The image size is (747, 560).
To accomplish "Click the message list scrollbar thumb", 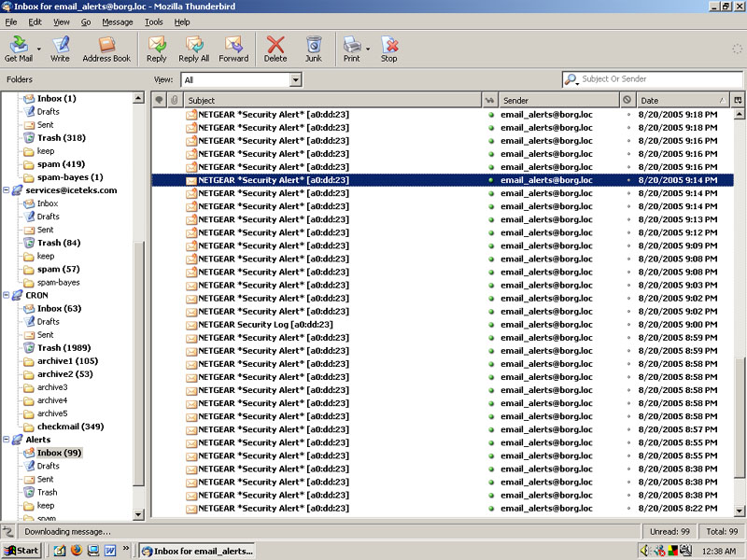I will (739, 417).
